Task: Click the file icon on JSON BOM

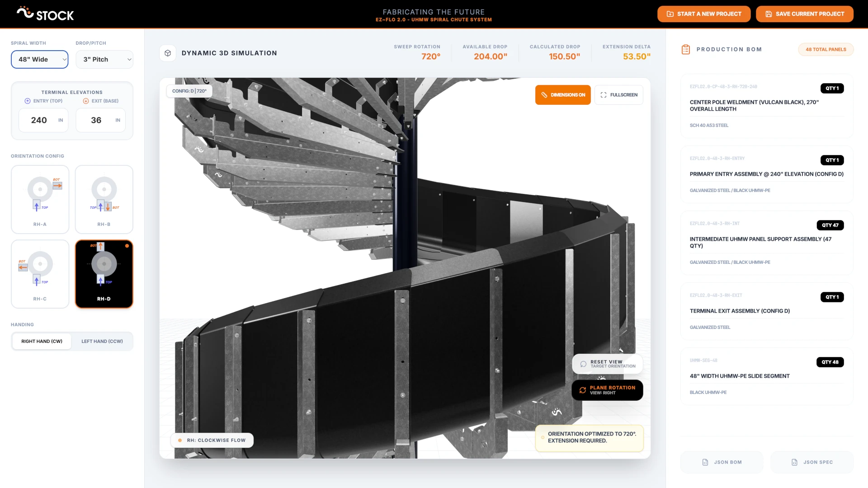Action: point(705,462)
